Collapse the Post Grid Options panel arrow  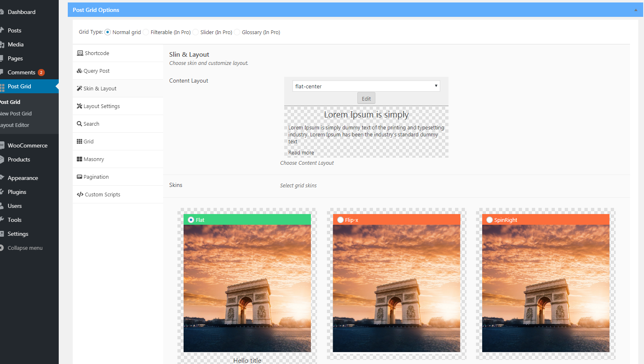coord(636,10)
